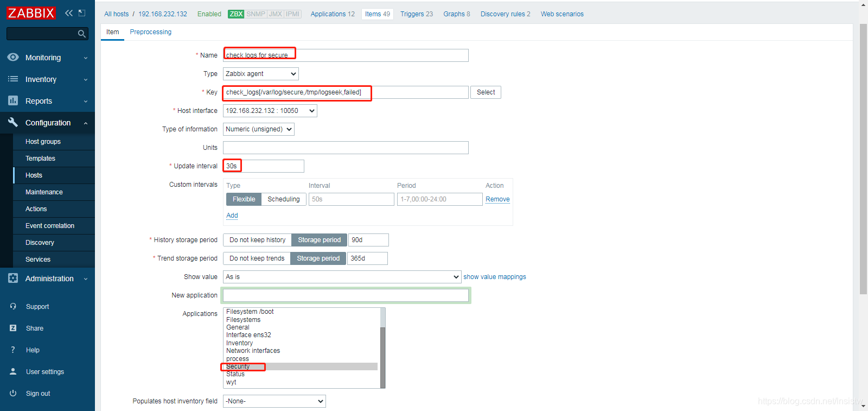Click the JMX availability badge
Image resolution: width=868 pixels, height=411 pixels.
pos(276,14)
